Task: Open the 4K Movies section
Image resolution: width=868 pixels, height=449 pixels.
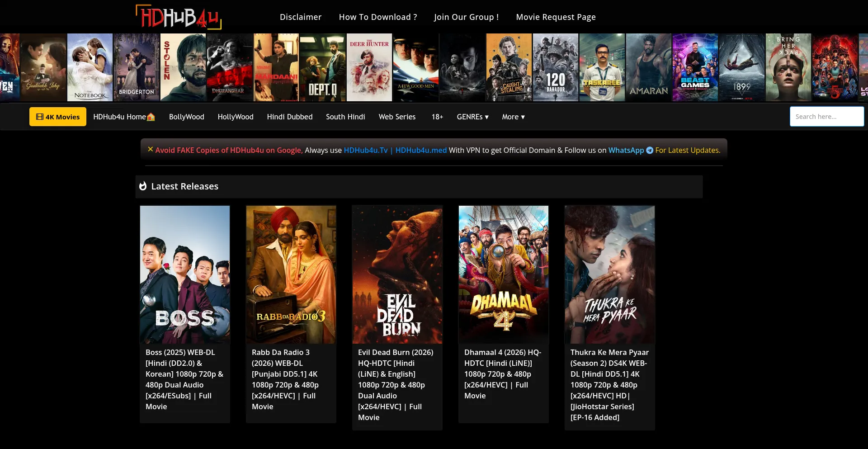Action: [58, 117]
